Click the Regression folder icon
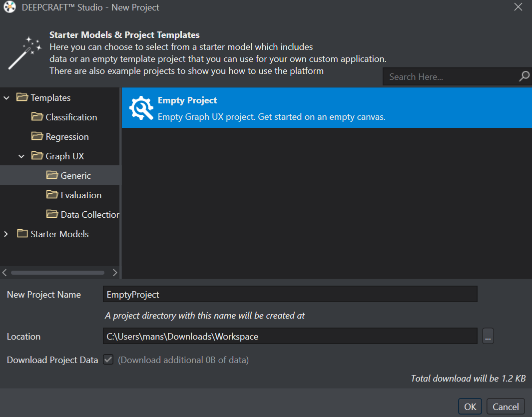 click(x=37, y=136)
